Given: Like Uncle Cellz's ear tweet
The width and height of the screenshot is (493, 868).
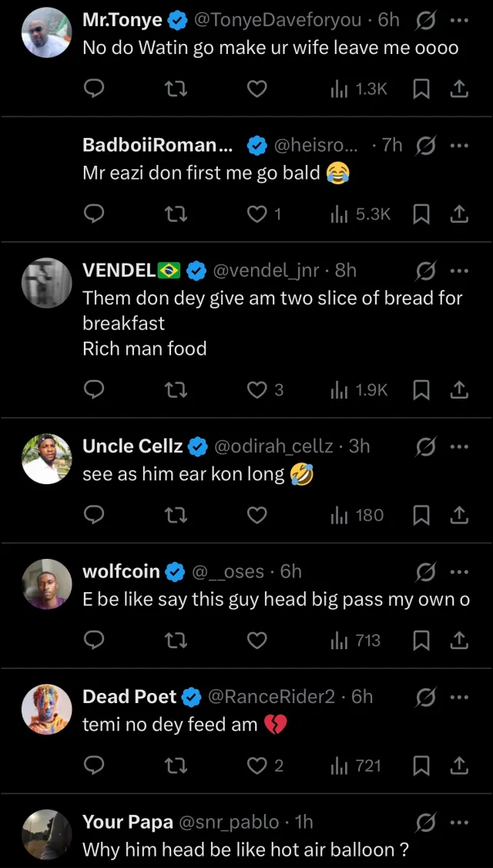Looking at the screenshot, I should [x=257, y=515].
